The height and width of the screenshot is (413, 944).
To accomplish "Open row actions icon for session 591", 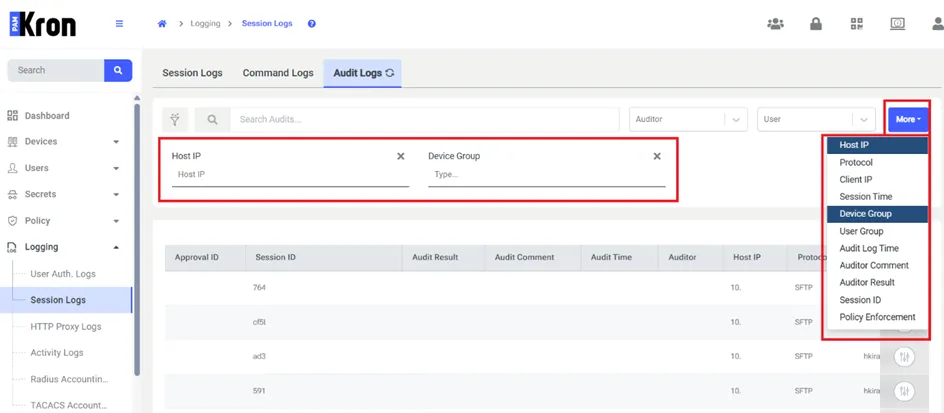I will point(904,391).
